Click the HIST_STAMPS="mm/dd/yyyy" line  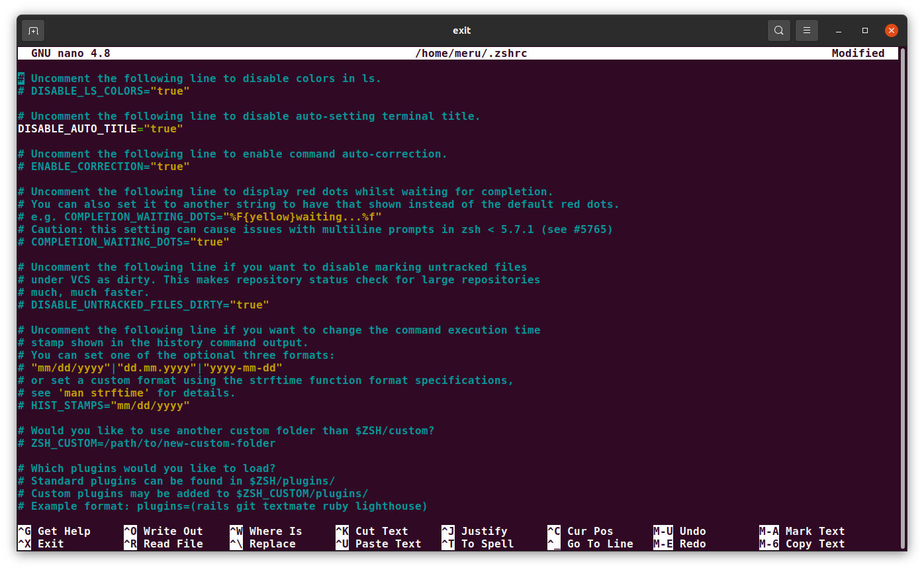click(x=110, y=405)
